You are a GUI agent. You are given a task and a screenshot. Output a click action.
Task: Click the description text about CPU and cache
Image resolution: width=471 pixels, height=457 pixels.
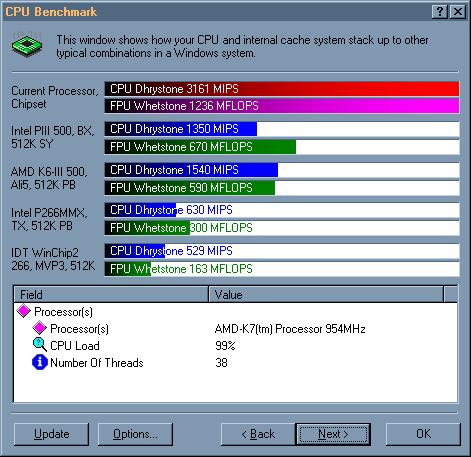click(242, 46)
